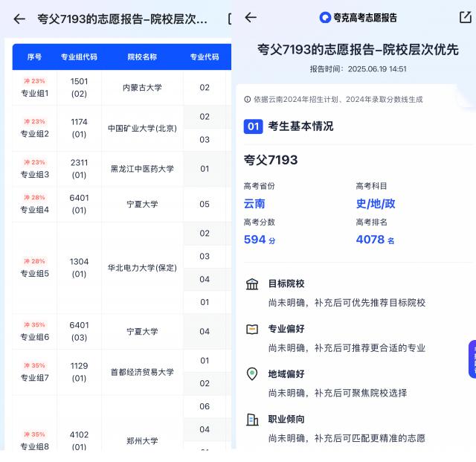
Task: Tap the 专业组1 row label
Action: point(34,93)
